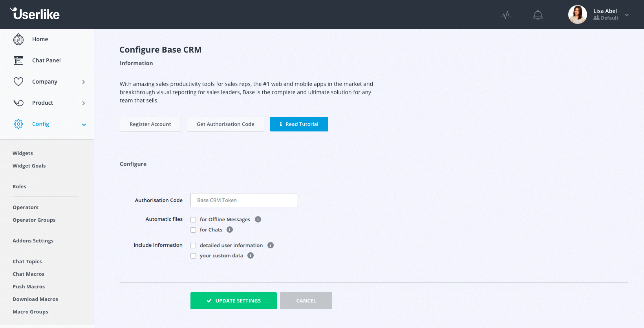
Task: Open Download Macros
Action: [x=35, y=299]
